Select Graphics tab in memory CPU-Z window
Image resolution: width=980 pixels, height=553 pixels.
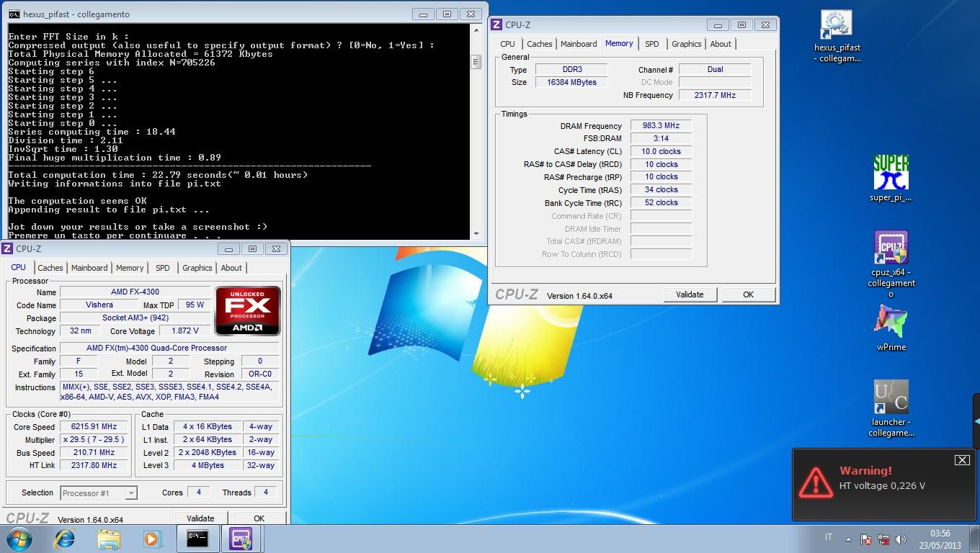coord(686,44)
